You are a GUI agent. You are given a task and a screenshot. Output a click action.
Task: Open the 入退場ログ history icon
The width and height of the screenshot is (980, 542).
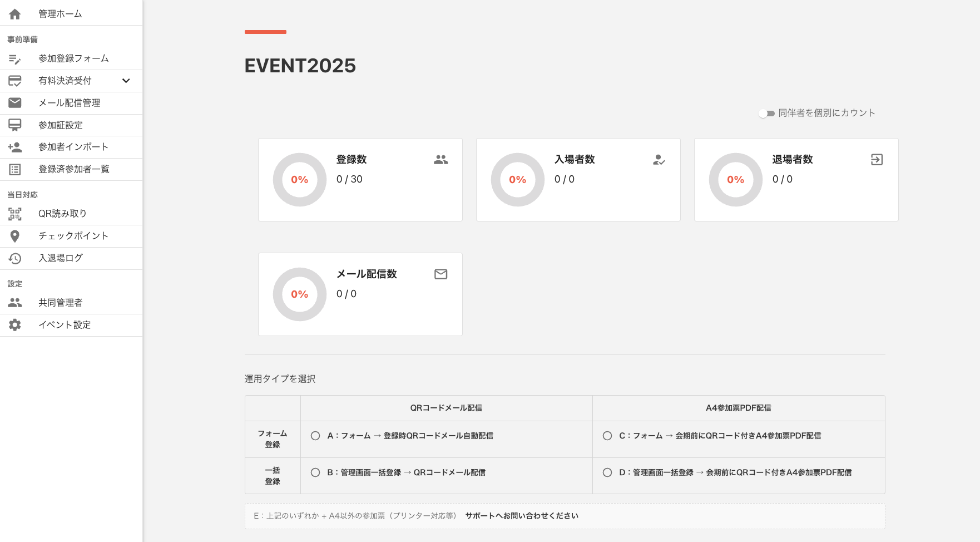14,258
